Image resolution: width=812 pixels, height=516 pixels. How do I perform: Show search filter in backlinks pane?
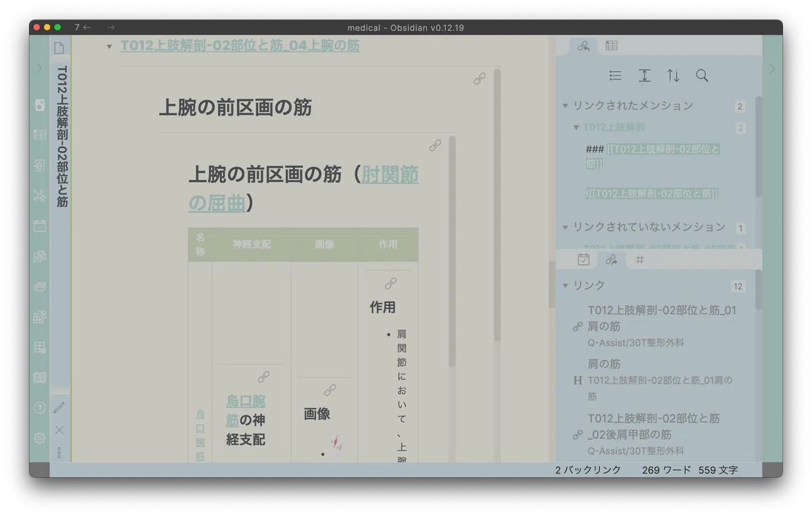pyautogui.click(x=702, y=76)
